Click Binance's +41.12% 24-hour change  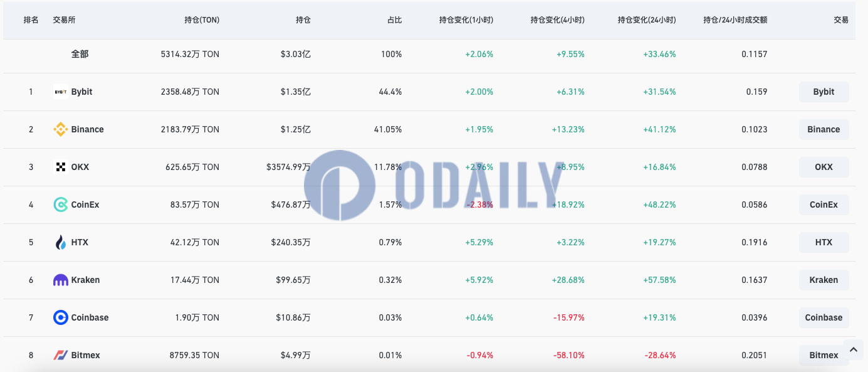pos(659,129)
